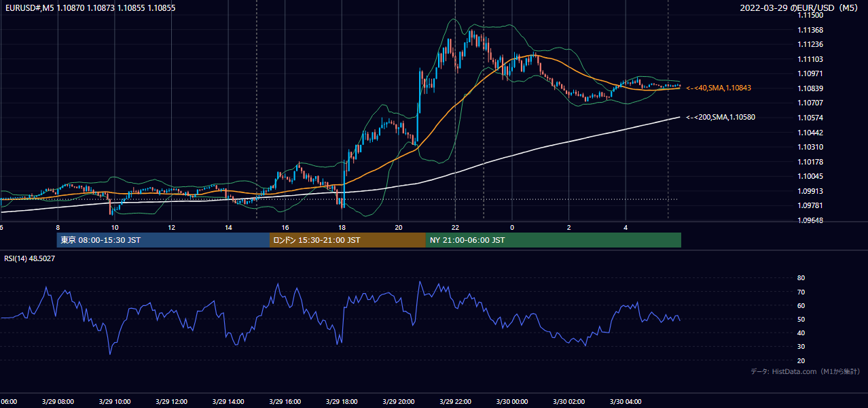The width and height of the screenshot is (868, 408).
Task: Click RSI scale value 50
Action: [x=801, y=319]
